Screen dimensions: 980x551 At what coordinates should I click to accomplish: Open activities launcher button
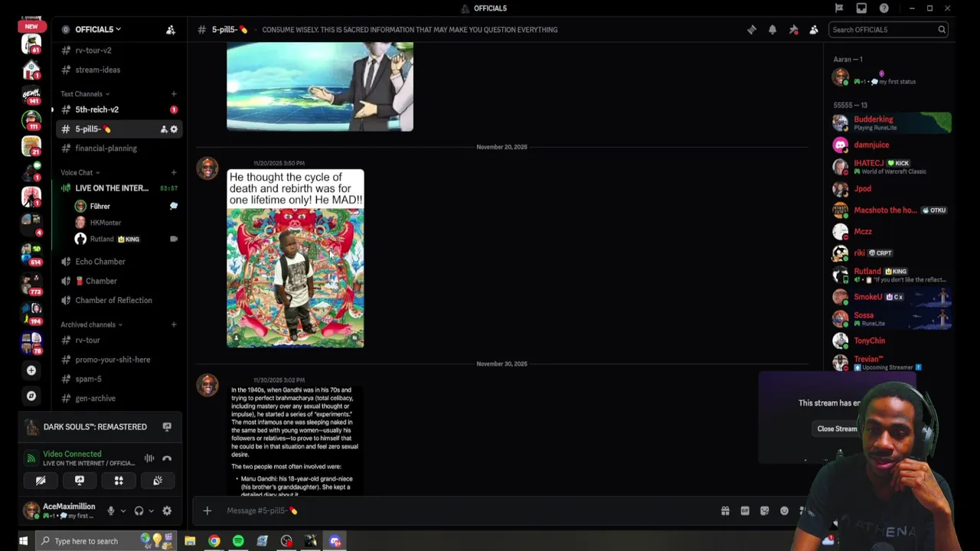(x=119, y=481)
